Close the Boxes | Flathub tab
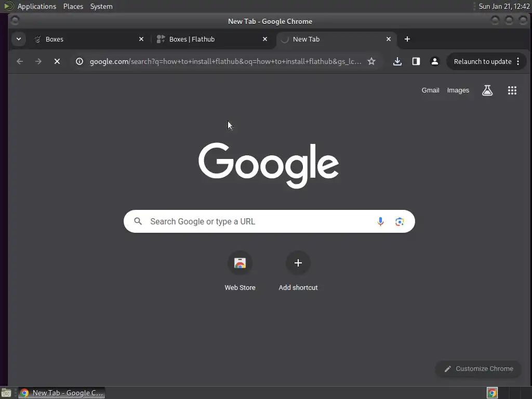The height and width of the screenshot is (399, 532). 265,39
